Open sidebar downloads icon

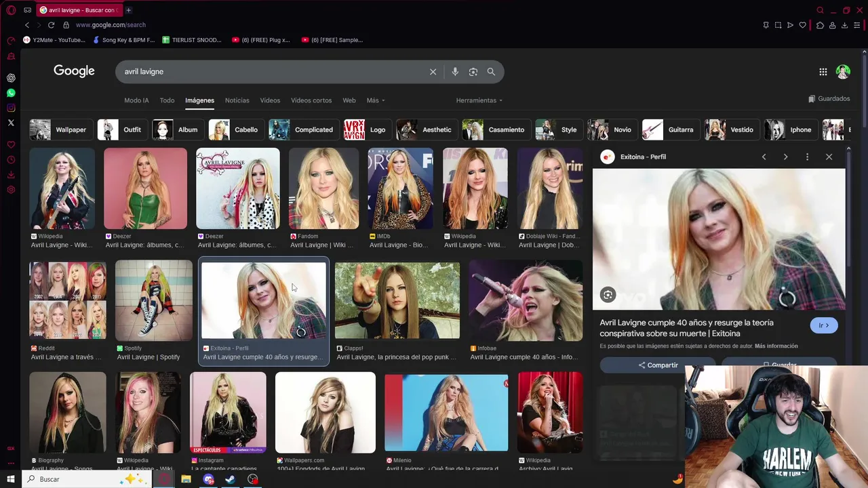[x=11, y=175]
